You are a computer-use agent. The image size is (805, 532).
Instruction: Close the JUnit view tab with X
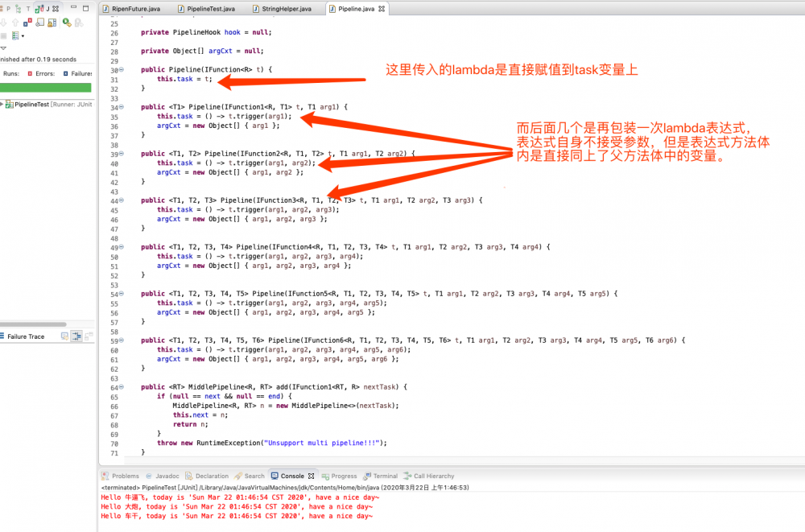[56, 9]
